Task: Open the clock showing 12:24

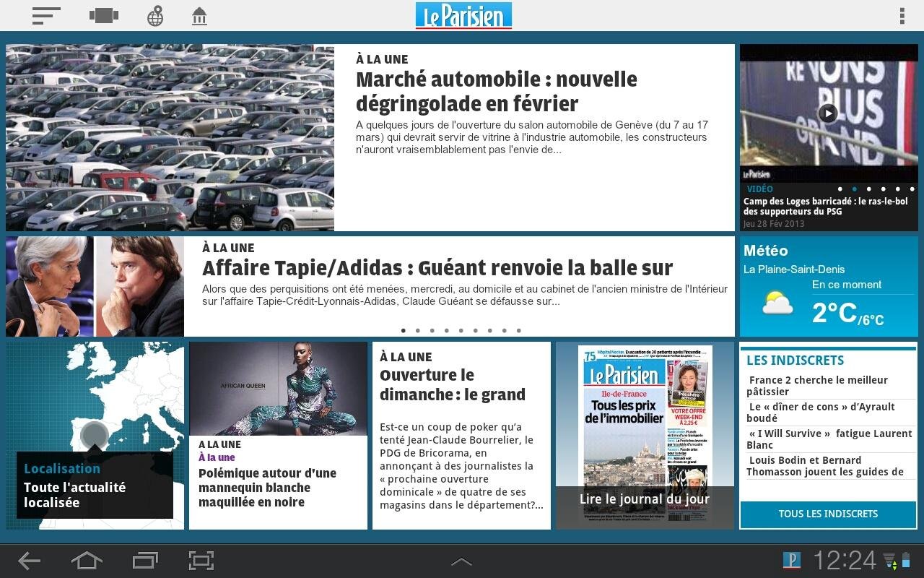Action: 844,561
